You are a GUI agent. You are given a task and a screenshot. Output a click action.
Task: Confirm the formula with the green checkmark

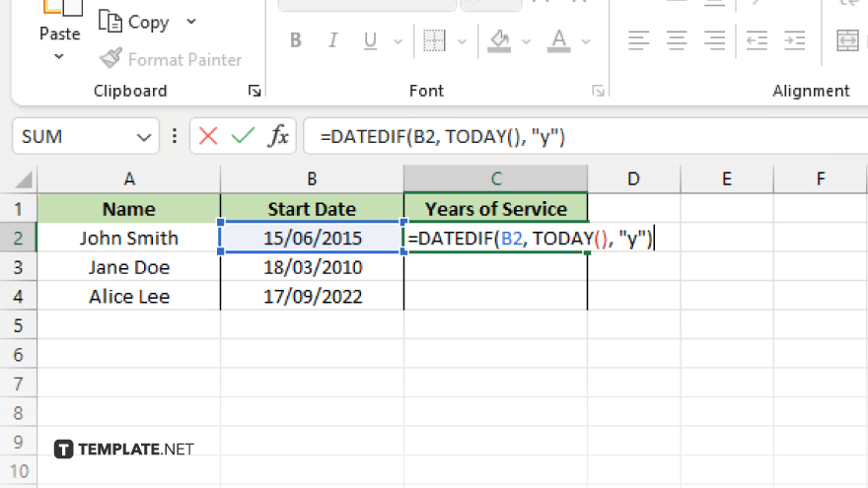pos(243,136)
